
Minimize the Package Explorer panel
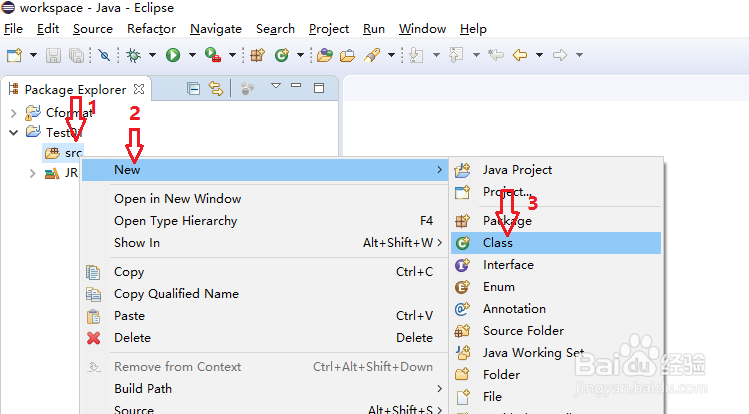pos(296,86)
